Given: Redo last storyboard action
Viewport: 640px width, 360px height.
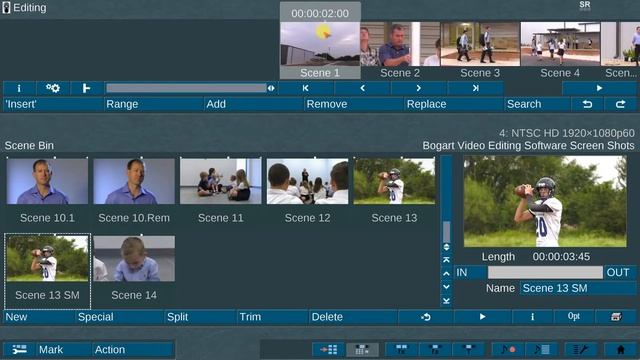Looking at the screenshot, I should pos(620,104).
